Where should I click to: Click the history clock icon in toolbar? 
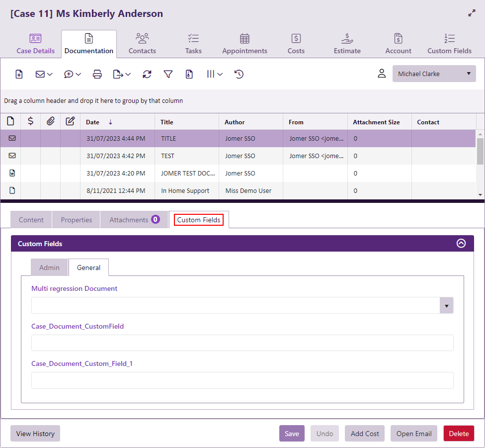pyautogui.click(x=239, y=74)
